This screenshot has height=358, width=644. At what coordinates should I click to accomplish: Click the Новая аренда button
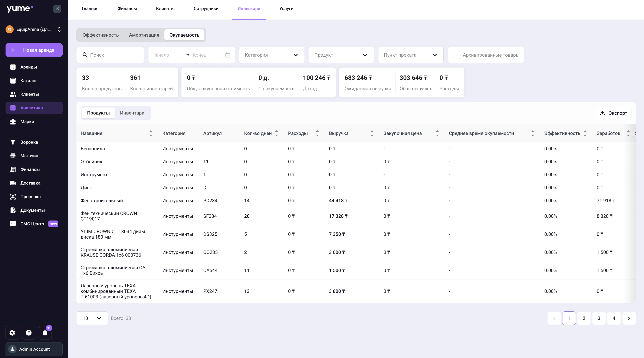point(34,50)
